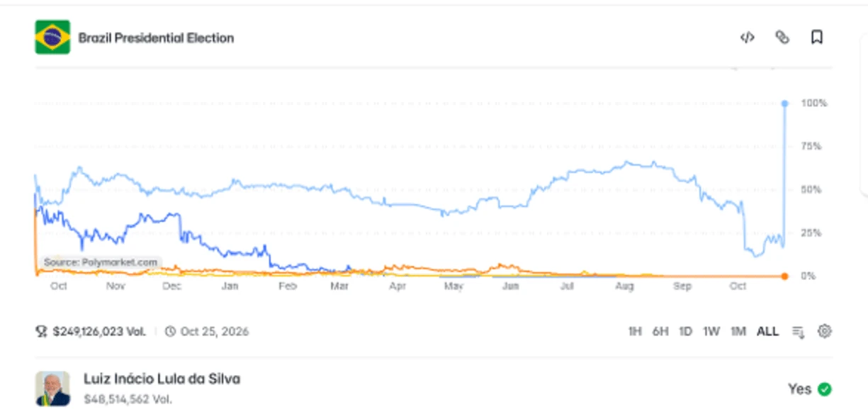Click the clock icon beside Oct 25, 2026
The width and height of the screenshot is (868, 414).
(170, 331)
